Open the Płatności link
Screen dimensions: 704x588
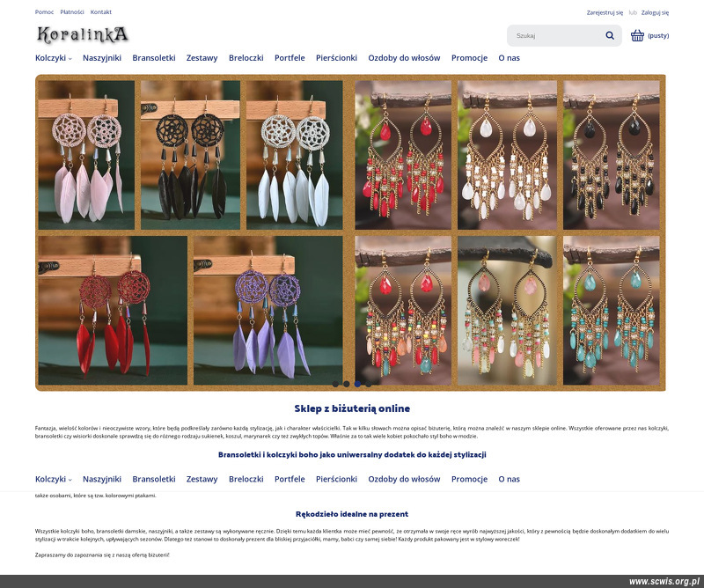[72, 12]
